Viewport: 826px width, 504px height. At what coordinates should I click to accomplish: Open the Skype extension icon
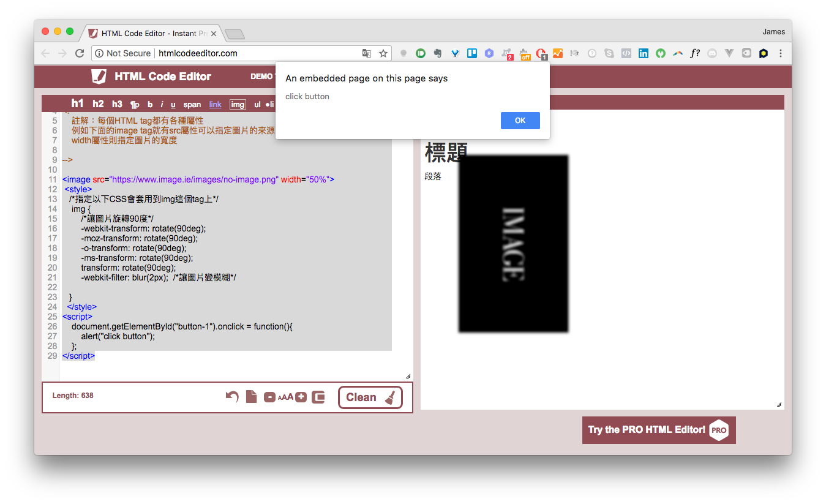coord(609,53)
